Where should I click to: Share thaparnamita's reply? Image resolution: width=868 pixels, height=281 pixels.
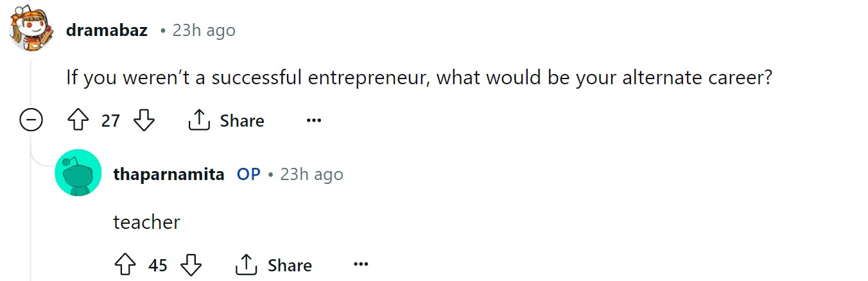pyautogui.click(x=273, y=265)
